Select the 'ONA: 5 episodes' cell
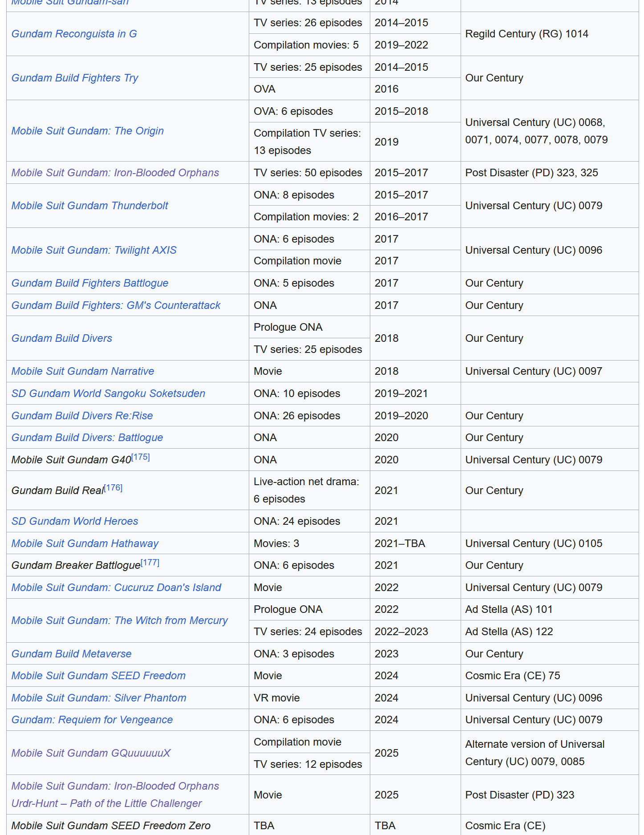644x835 pixels. [x=309, y=283]
